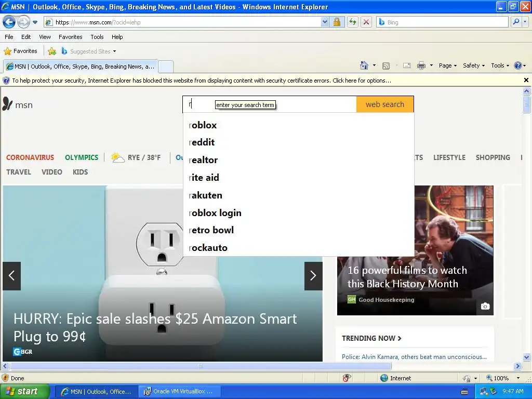
Task: Open the VIDEO section
Action: pos(51,172)
